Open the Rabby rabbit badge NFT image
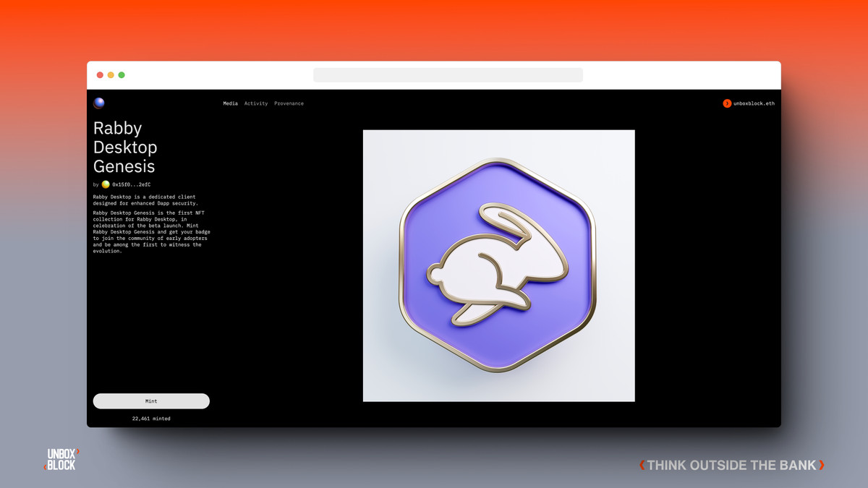The height and width of the screenshot is (488, 868). click(x=498, y=265)
